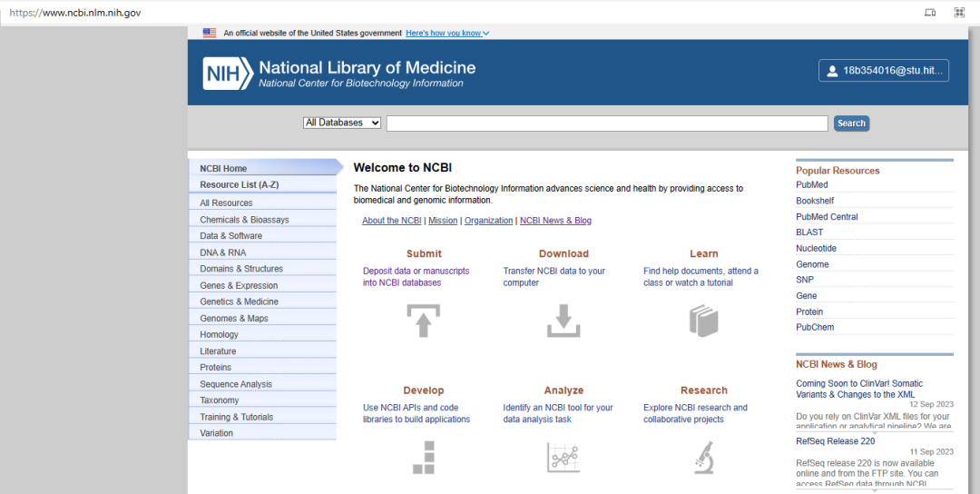Open Literature category
Image resolution: width=980 pixels, height=494 pixels.
[262, 351]
